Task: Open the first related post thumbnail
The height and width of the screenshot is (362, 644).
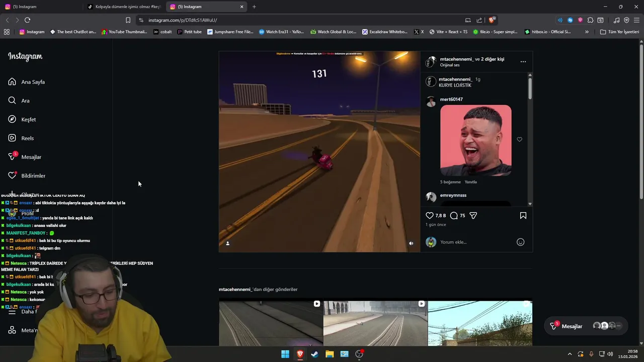Action: pos(271,323)
